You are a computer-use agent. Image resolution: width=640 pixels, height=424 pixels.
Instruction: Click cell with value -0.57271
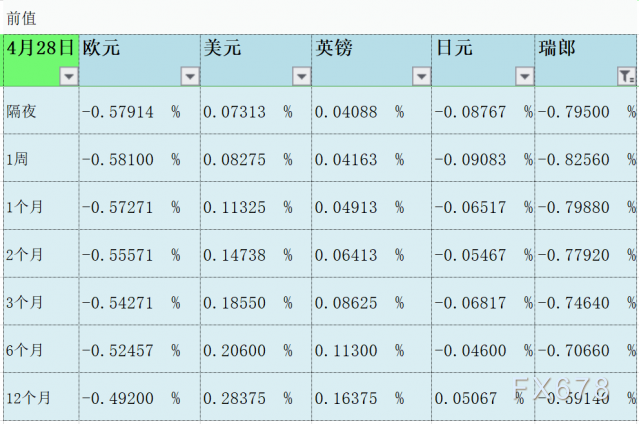pos(140,206)
